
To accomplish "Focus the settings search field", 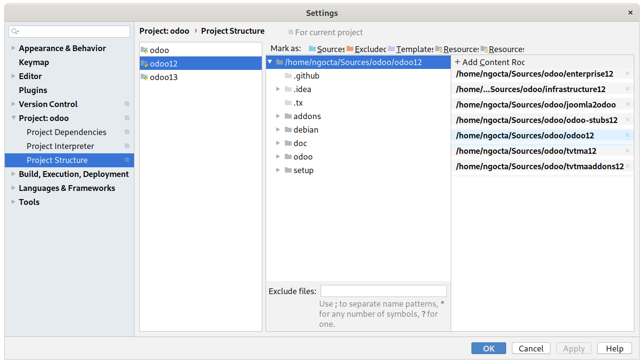I will tap(69, 31).
